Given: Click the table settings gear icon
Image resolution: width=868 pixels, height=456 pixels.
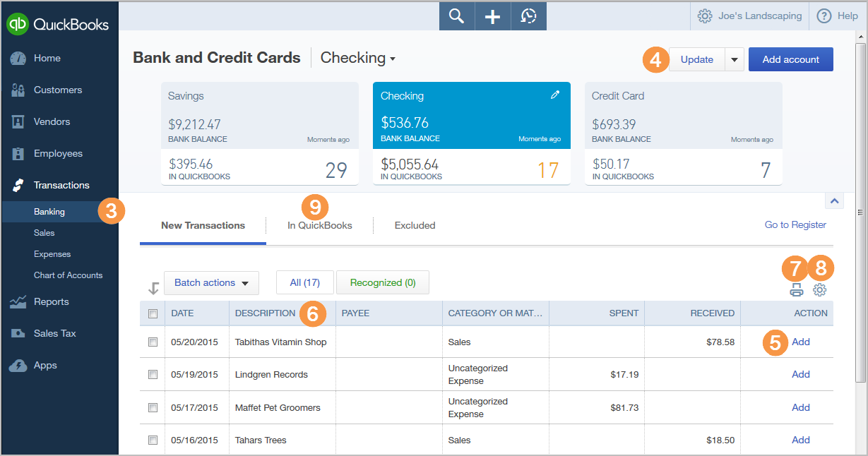Looking at the screenshot, I should [x=819, y=289].
